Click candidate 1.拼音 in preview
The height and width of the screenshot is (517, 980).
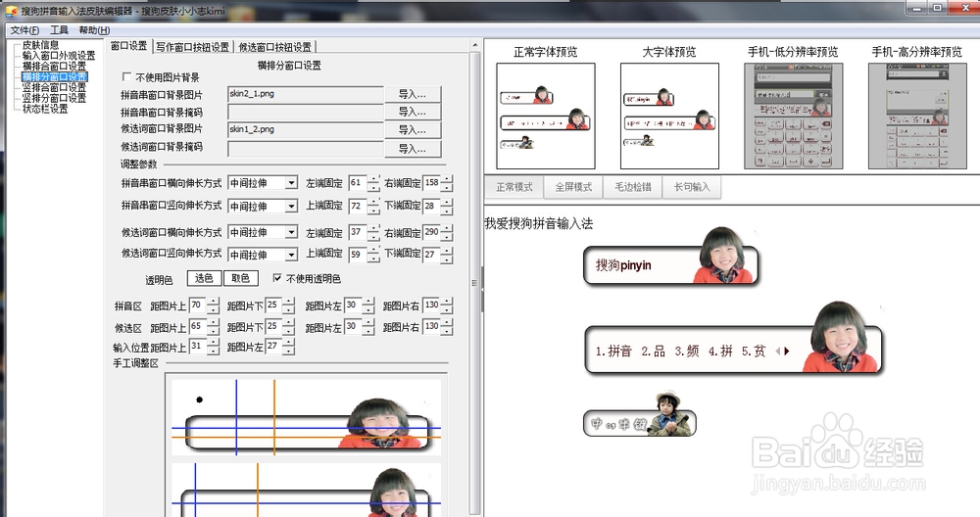pos(613,351)
